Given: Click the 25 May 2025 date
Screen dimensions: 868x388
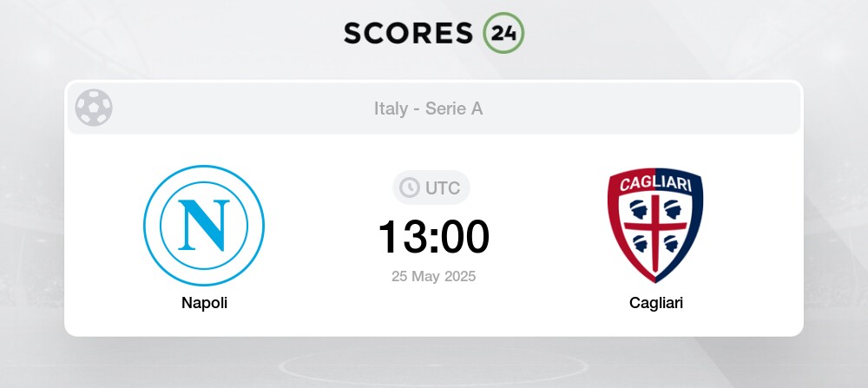Looking at the screenshot, I should pos(433,276).
